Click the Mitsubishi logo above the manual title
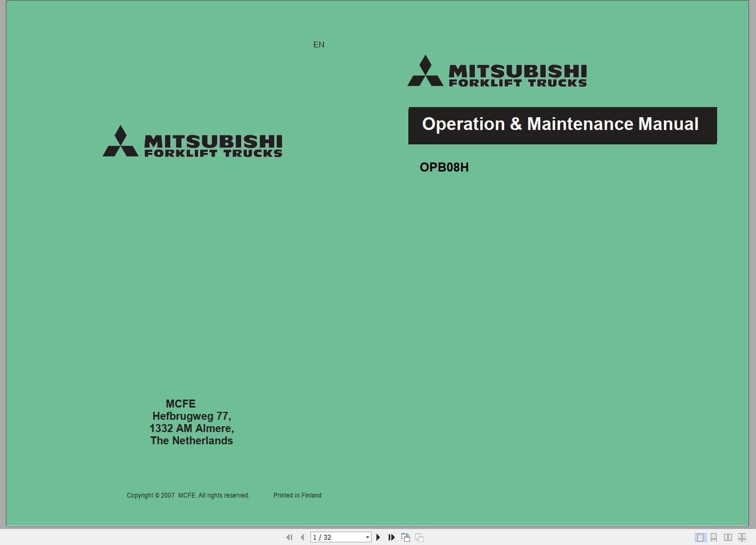756x545 pixels. coord(497,71)
